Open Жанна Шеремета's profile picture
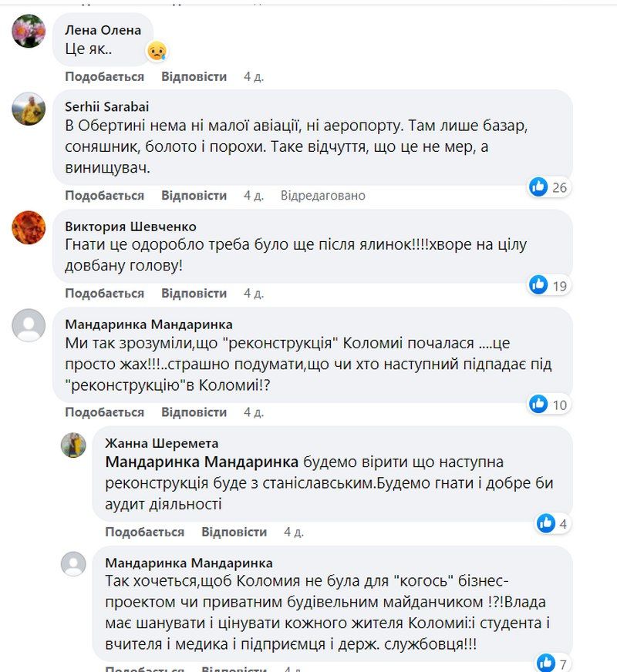Viewport: 617px width, 672px height. point(74,445)
